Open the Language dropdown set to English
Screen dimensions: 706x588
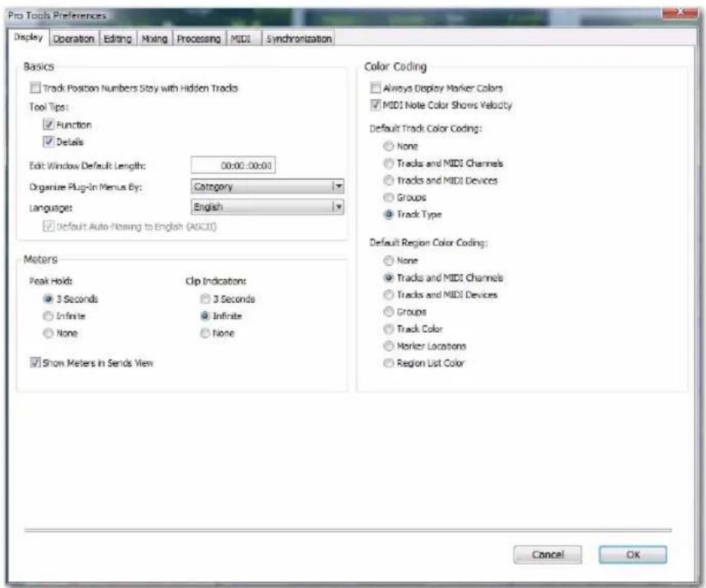click(268, 207)
